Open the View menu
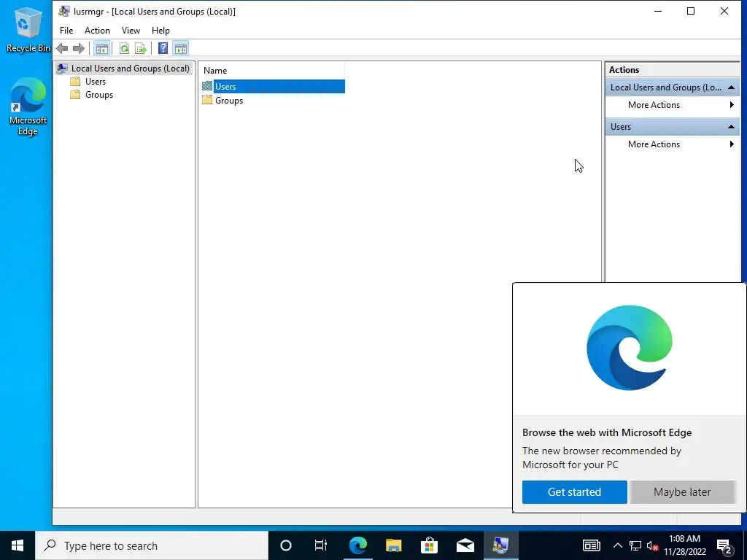 point(131,31)
